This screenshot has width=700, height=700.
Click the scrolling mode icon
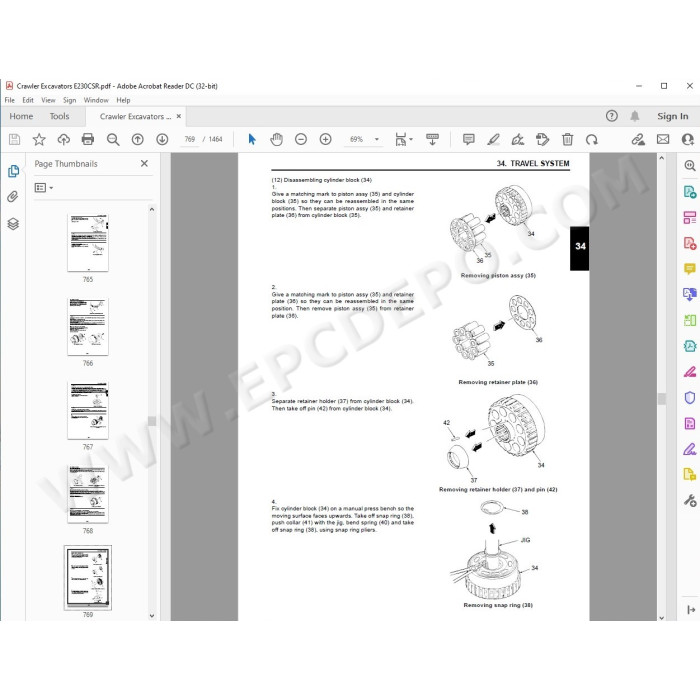(x=432, y=140)
